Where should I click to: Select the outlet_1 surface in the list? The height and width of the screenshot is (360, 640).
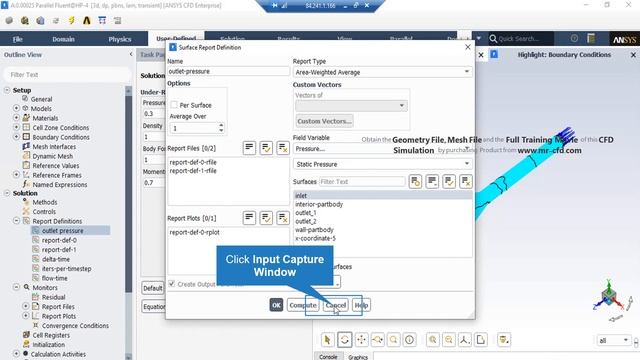(306, 213)
